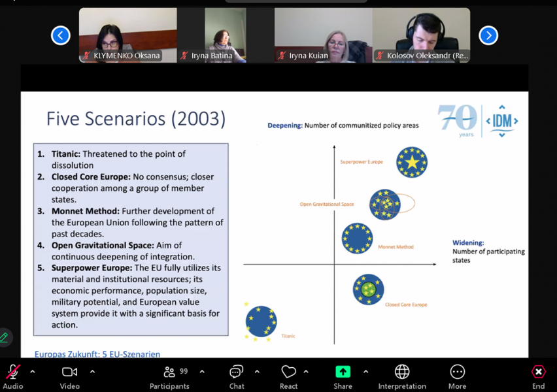Click the React heart icon
The height and width of the screenshot is (392, 557).
288,372
